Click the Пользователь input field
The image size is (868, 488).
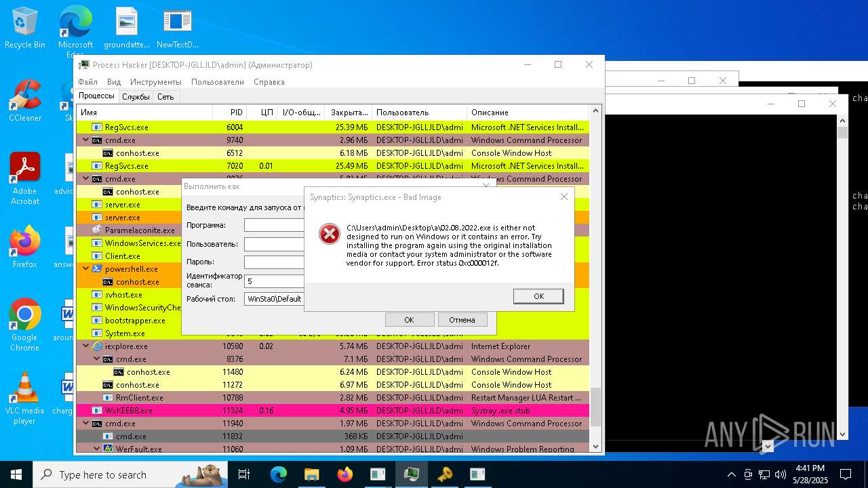pyautogui.click(x=274, y=244)
